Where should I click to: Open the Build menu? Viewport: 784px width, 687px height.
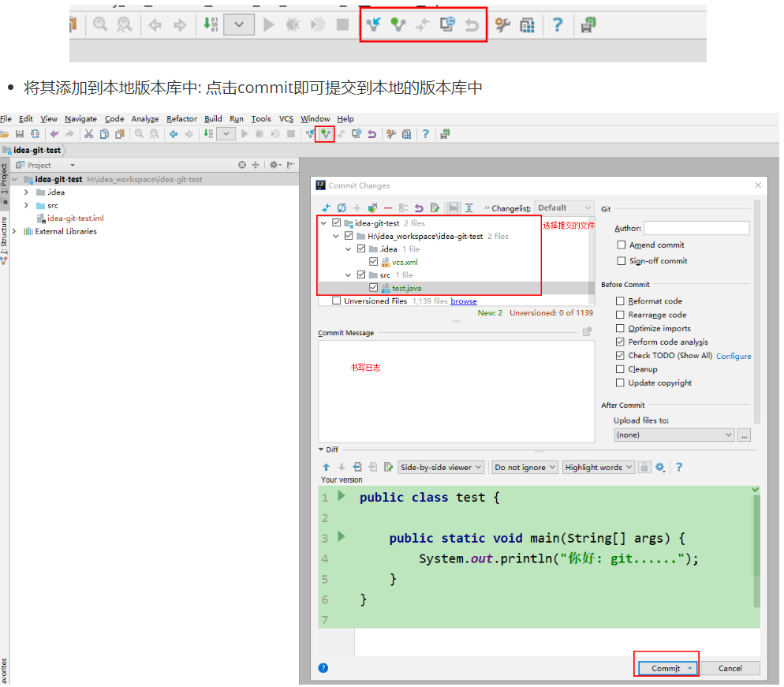click(213, 119)
